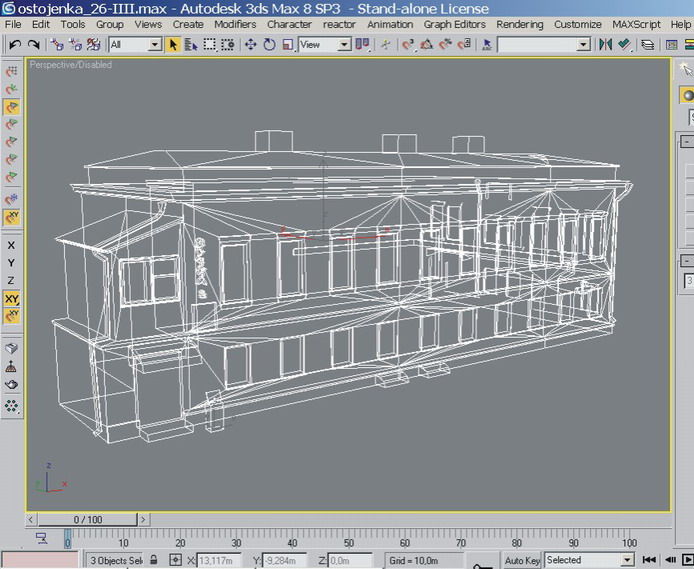
Task: Open the 'Selected' key filter dropdown
Action: [x=628, y=560]
